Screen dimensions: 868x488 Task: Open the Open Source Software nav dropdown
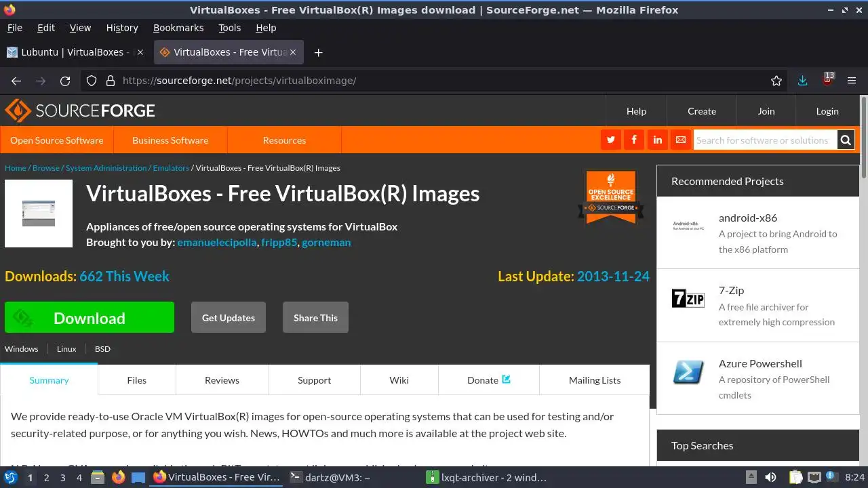click(57, 140)
